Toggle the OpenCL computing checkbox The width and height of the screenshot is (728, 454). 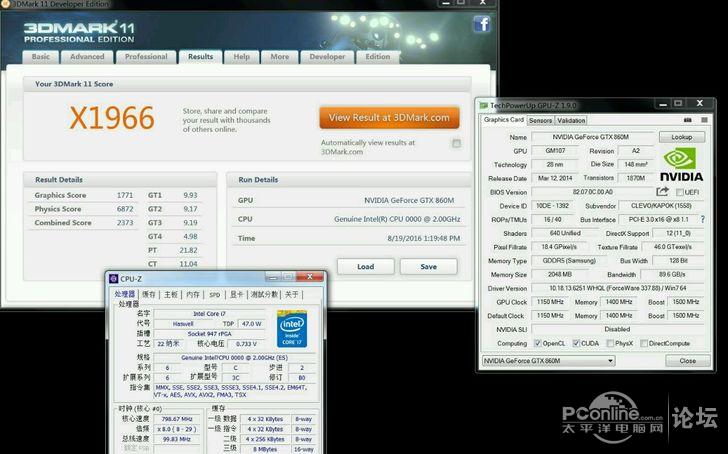click(538, 344)
